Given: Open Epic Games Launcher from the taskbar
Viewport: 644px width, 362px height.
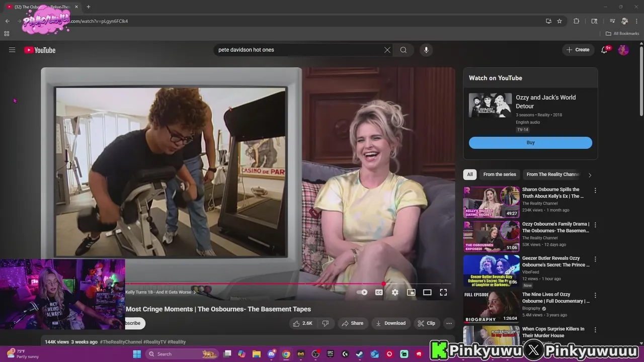Looking at the screenshot, I should click(x=331, y=354).
